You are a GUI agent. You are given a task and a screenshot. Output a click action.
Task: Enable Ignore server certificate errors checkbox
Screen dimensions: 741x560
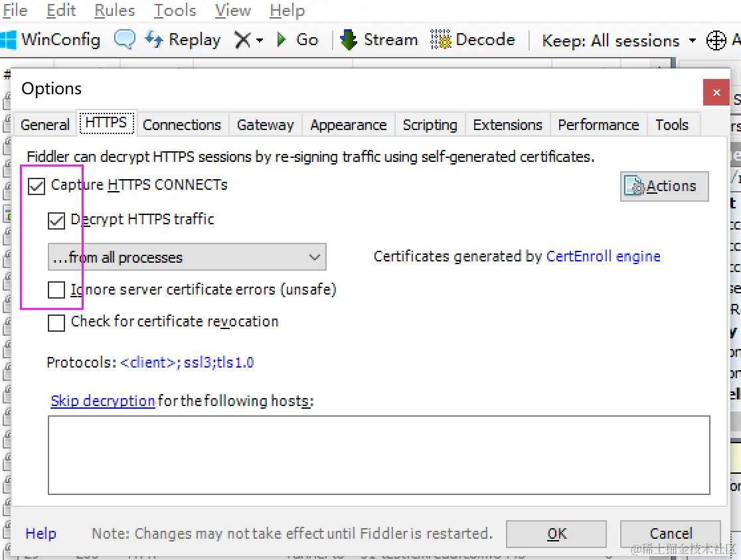click(x=56, y=290)
